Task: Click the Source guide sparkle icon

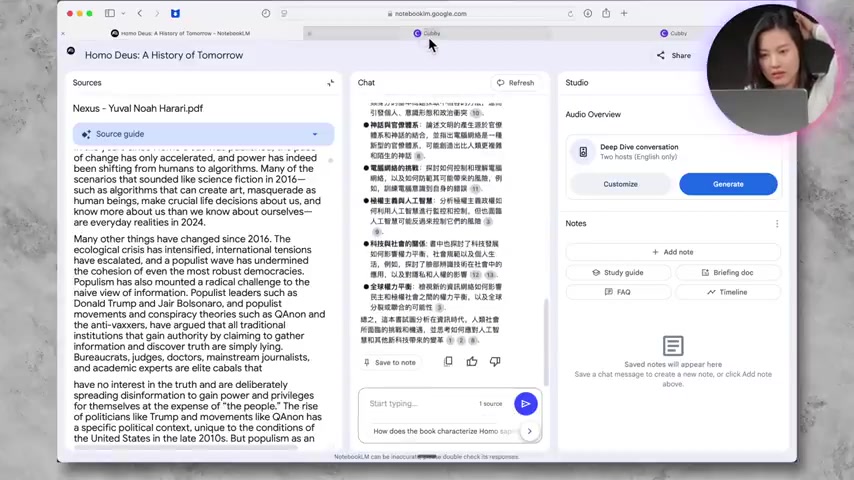Action: tap(86, 134)
